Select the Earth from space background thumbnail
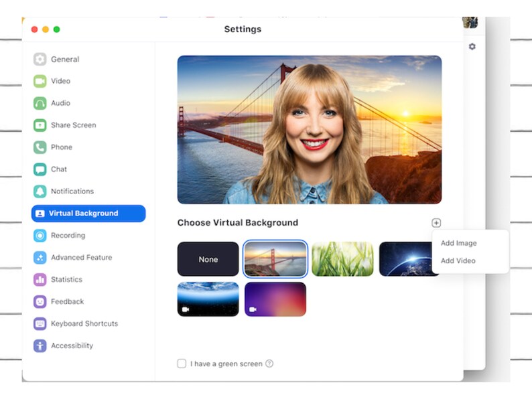 coord(406,259)
